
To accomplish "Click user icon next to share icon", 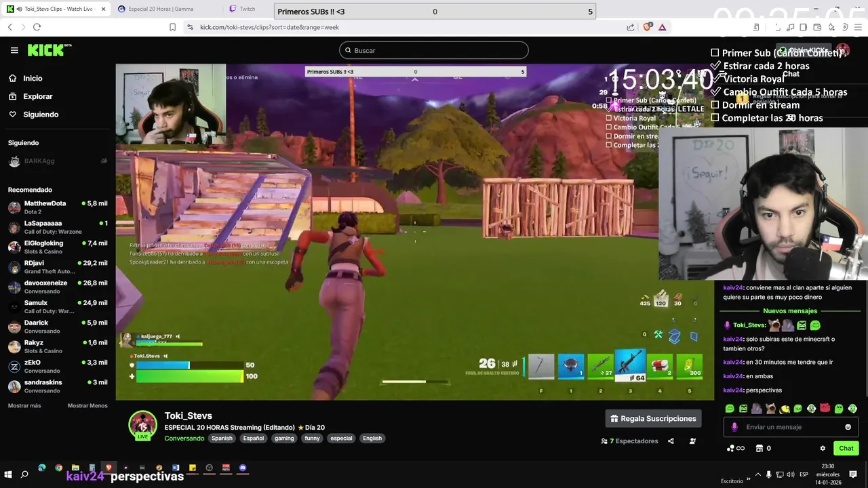I will (692, 441).
